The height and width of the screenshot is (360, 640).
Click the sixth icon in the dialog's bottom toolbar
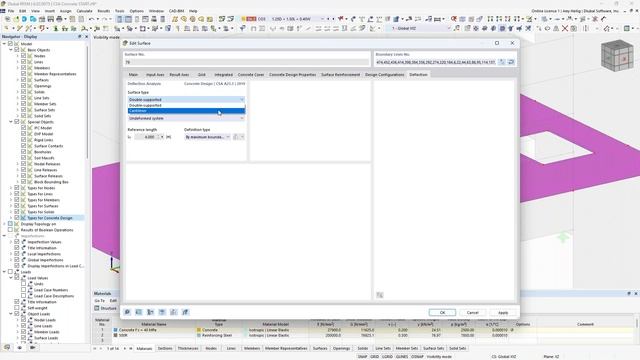click(185, 312)
